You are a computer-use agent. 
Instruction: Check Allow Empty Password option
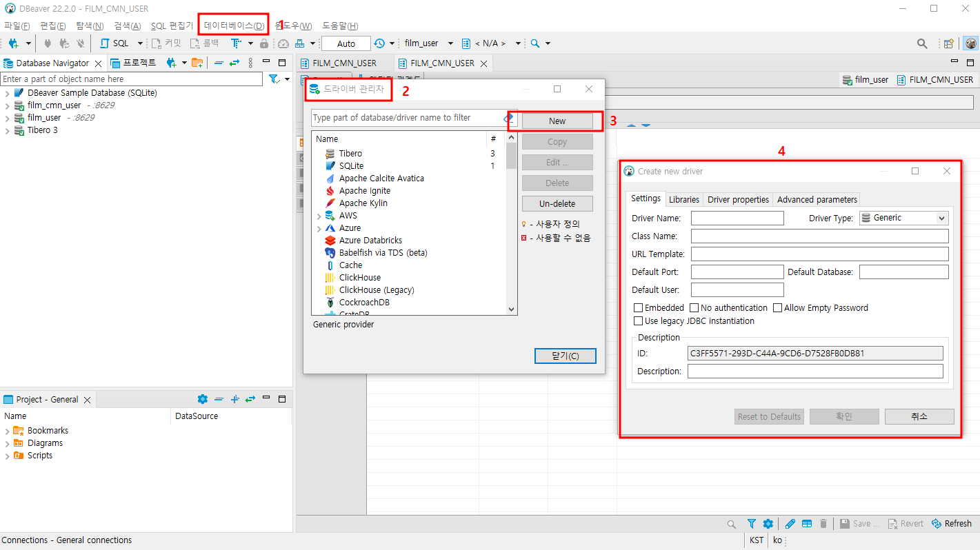[778, 308]
